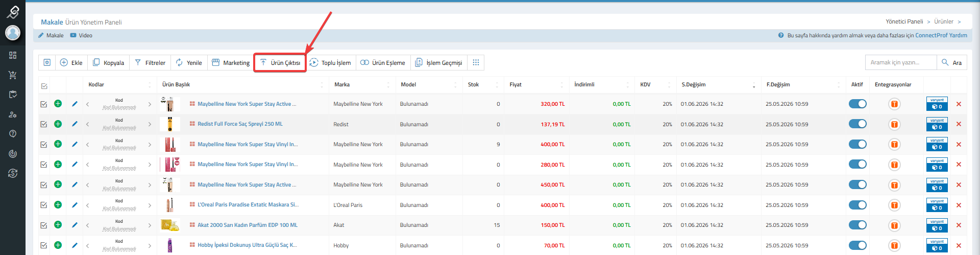980x255 pixels.
Task: Click the search input field
Action: 901,62
